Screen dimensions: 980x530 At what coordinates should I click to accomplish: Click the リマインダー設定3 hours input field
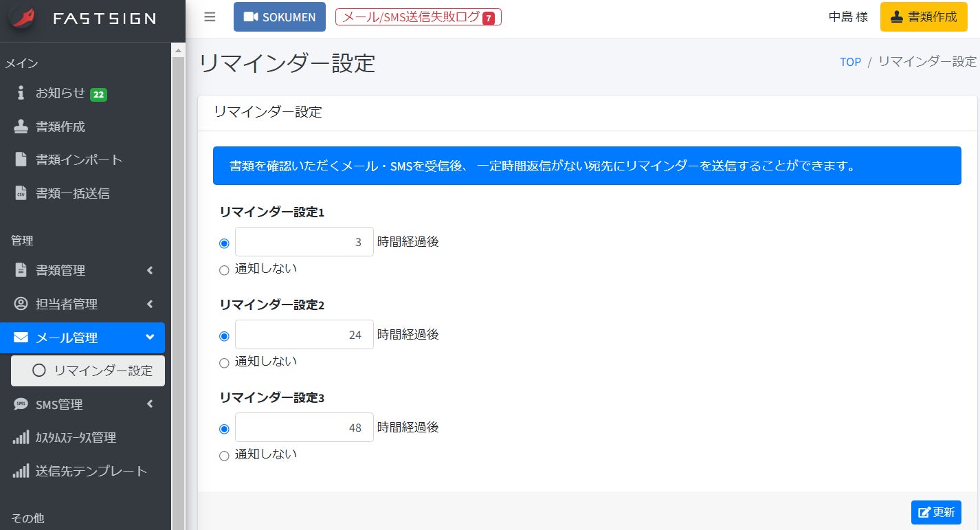[304, 428]
